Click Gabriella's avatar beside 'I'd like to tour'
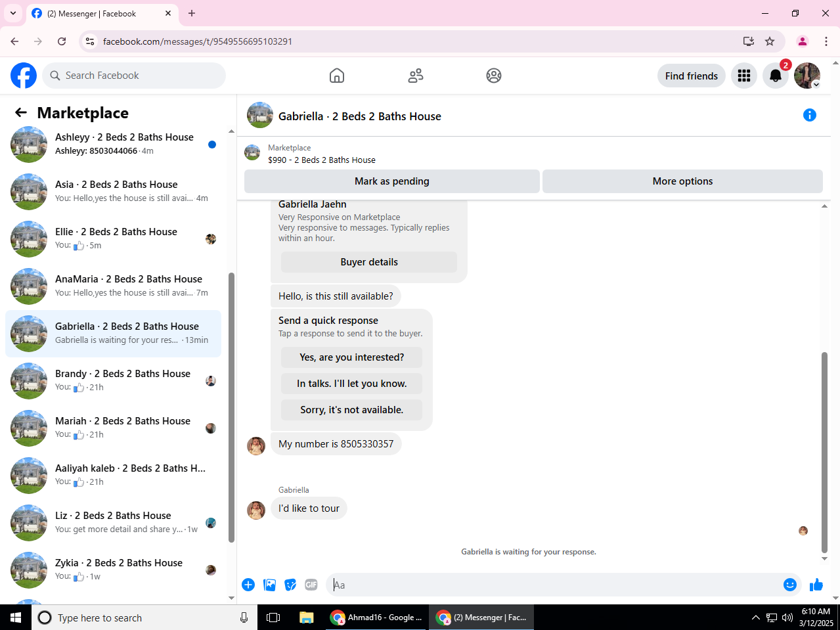This screenshot has width=840, height=630. (x=256, y=510)
